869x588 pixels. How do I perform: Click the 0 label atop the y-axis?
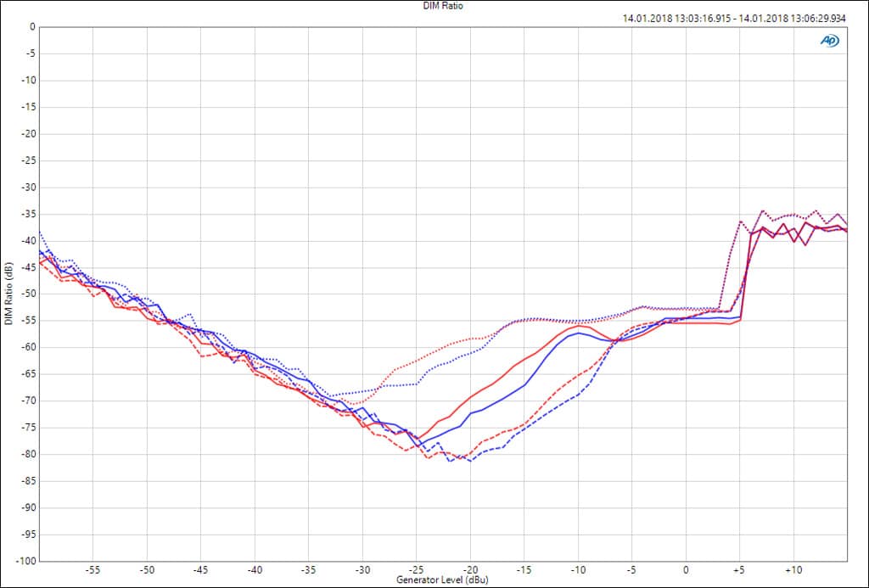tap(32, 27)
